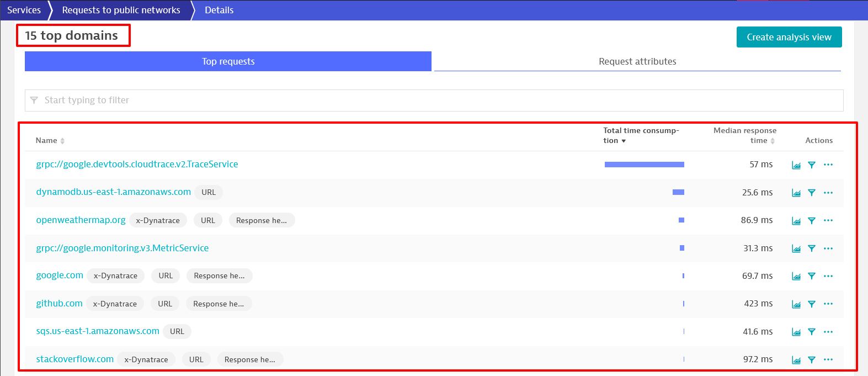Click Create analysis view button
868x376 pixels.
[x=789, y=37]
